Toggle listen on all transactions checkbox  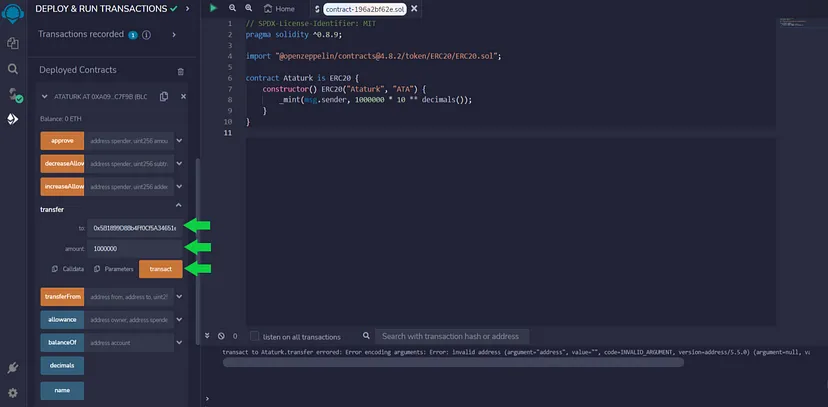click(256, 336)
